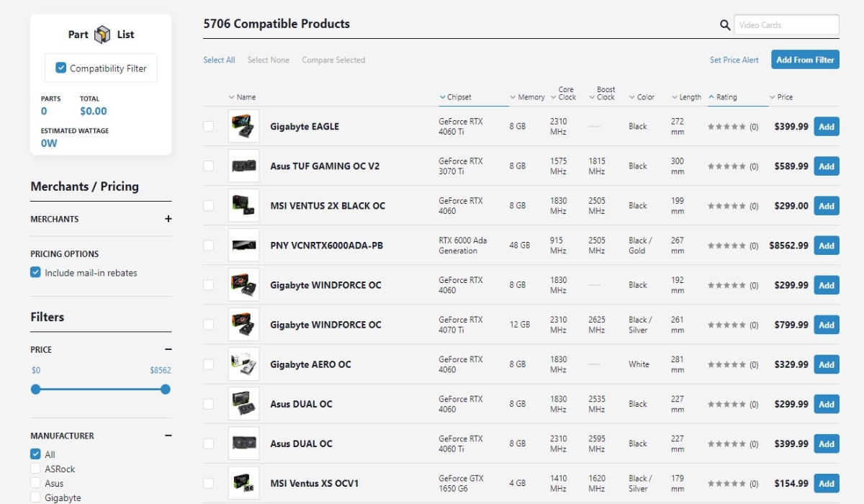Click the Gigabyte AERO OC product thumbnail
This screenshot has height=504, width=864.
click(x=244, y=364)
